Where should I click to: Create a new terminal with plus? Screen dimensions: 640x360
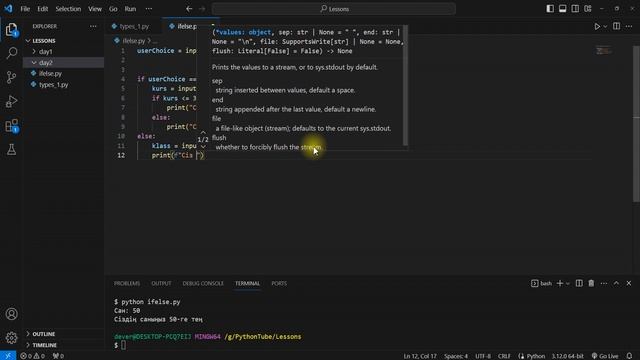click(x=560, y=283)
